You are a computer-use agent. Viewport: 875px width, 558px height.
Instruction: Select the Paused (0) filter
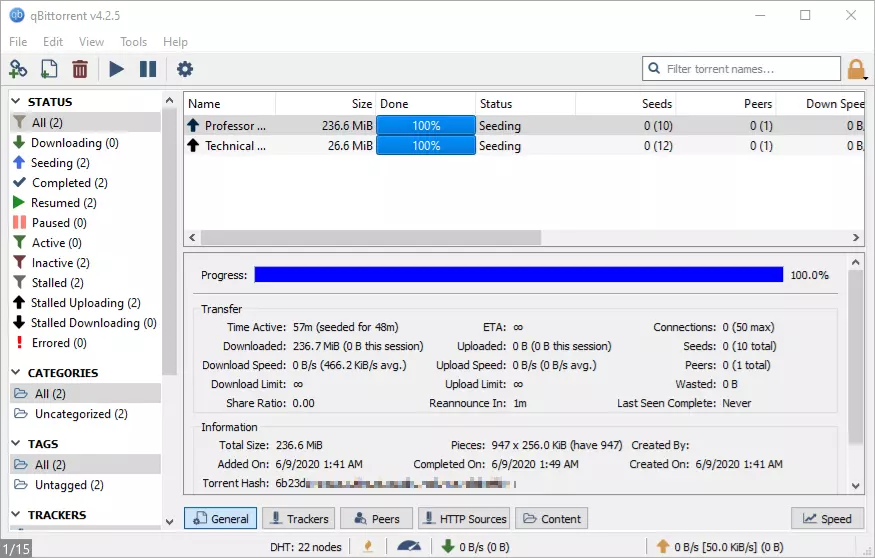pos(85,223)
